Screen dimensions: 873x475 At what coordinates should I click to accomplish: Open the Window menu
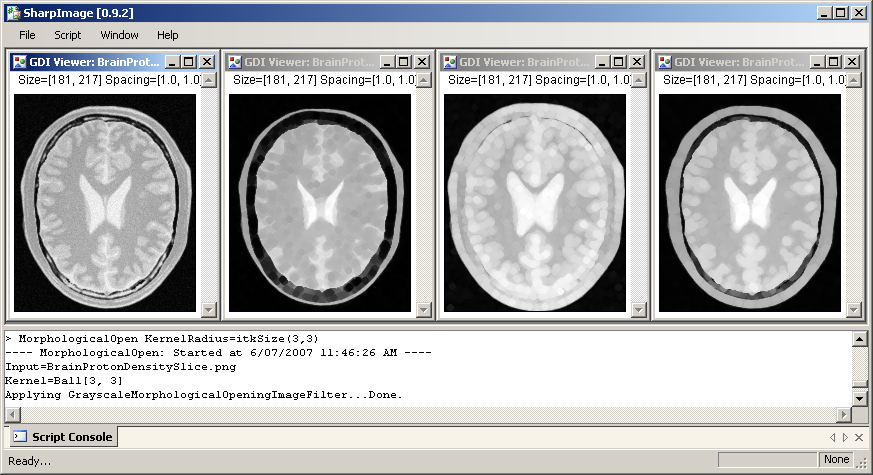point(119,35)
